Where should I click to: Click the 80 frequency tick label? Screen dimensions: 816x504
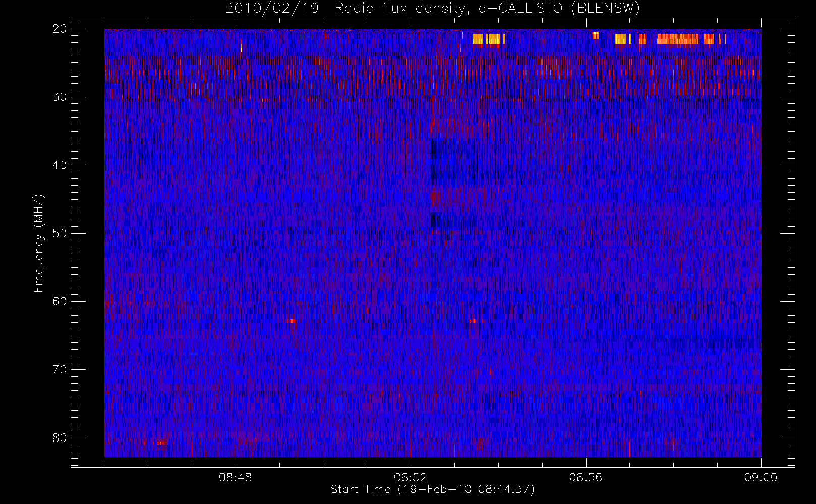point(60,438)
